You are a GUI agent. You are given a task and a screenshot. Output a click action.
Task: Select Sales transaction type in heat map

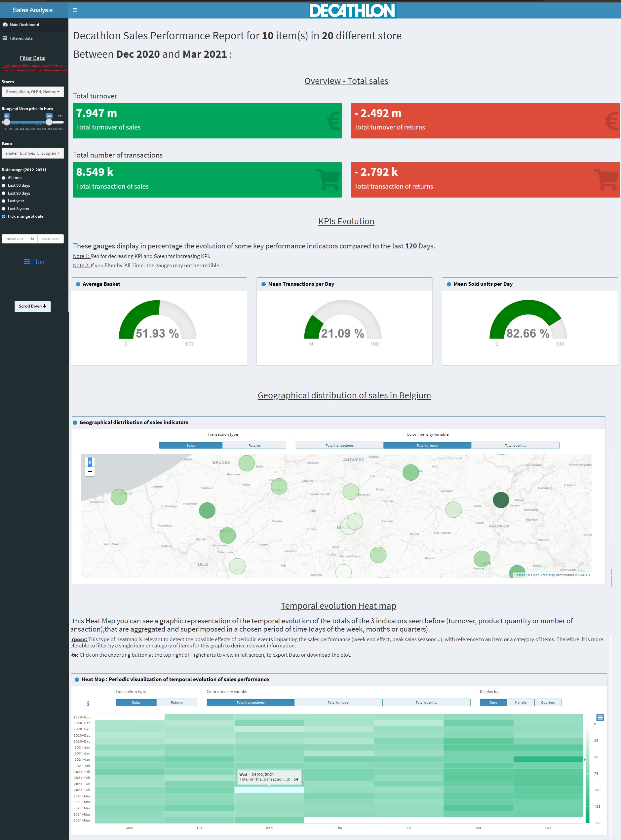click(136, 703)
